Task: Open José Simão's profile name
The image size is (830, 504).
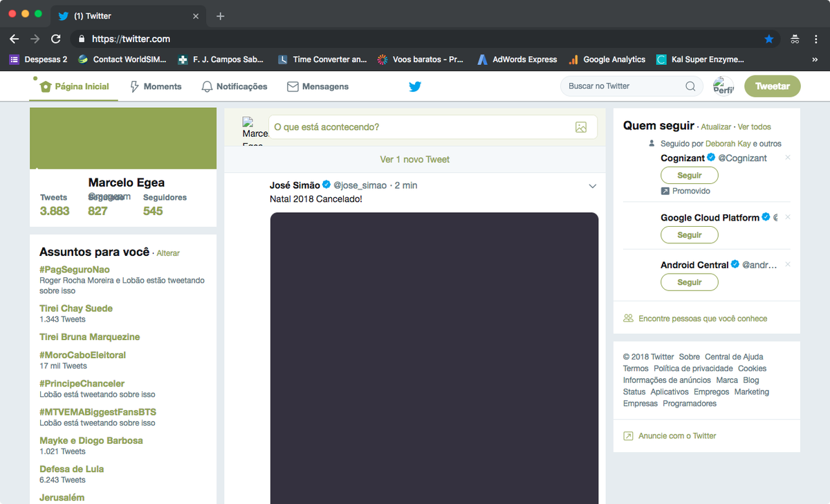Action: click(x=295, y=185)
